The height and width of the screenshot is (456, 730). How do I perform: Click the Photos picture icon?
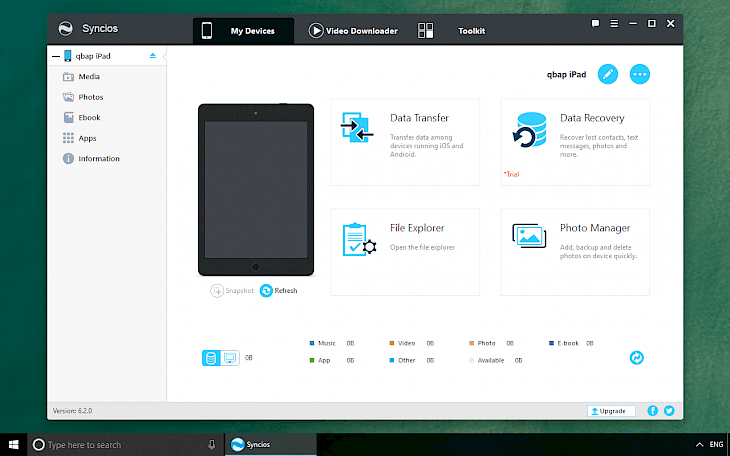(68, 97)
